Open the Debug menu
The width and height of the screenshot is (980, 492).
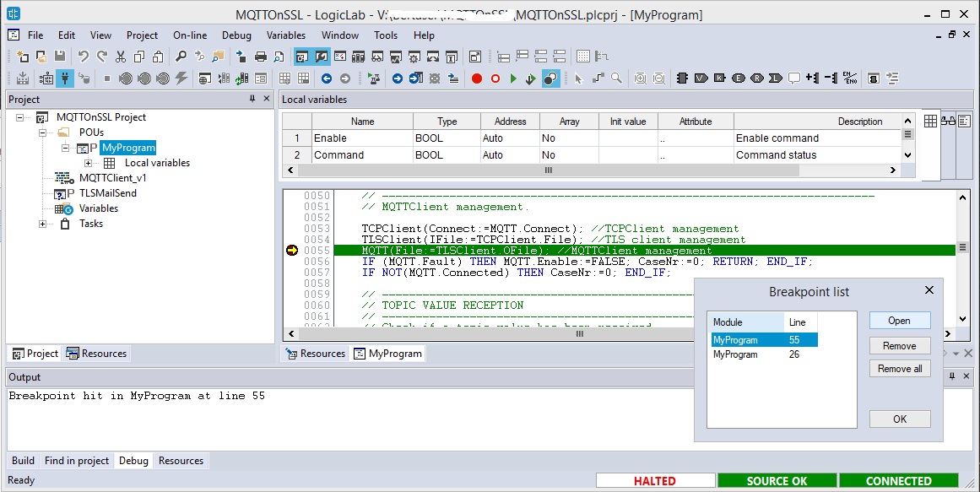click(x=236, y=35)
